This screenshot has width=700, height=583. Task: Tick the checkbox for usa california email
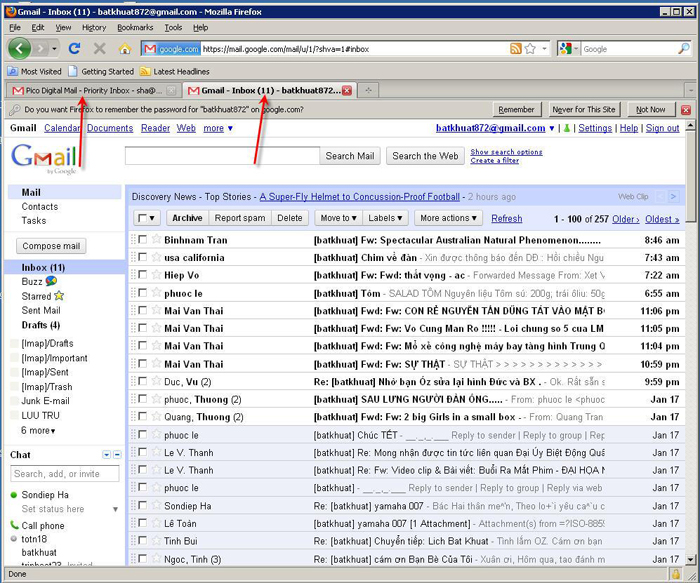pyautogui.click(x=142, y=257)
